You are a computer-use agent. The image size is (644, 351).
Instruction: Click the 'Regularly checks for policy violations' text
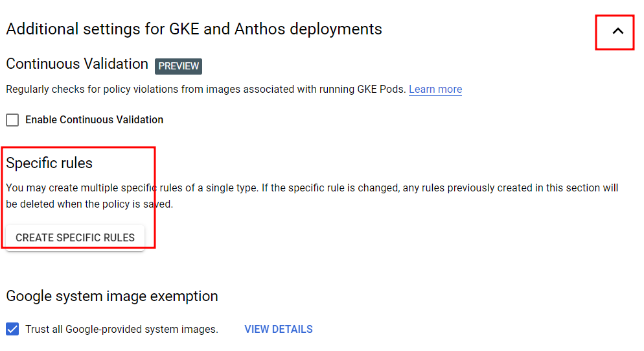tap(206, 90)
